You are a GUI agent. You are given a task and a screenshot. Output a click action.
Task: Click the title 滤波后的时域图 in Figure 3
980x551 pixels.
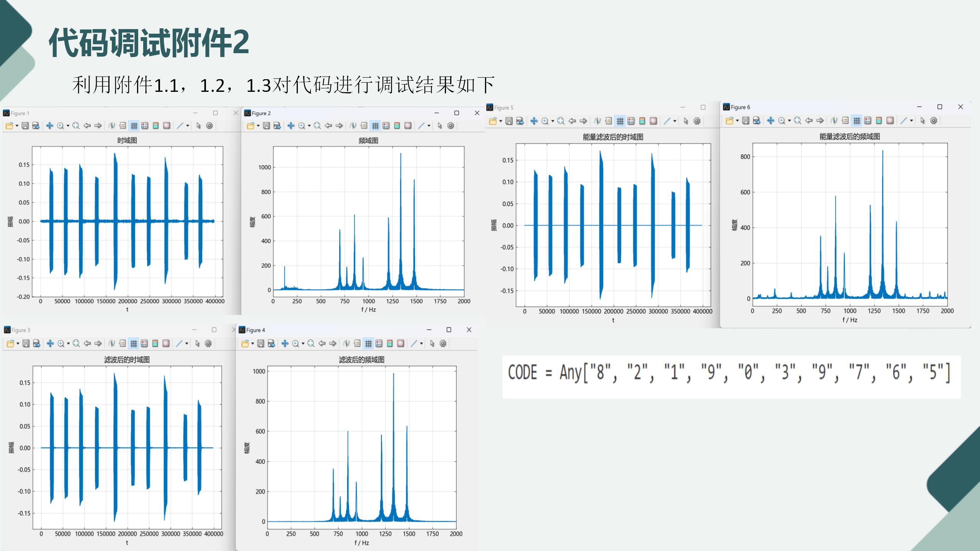pyautogui.click(x=127, y=360)
